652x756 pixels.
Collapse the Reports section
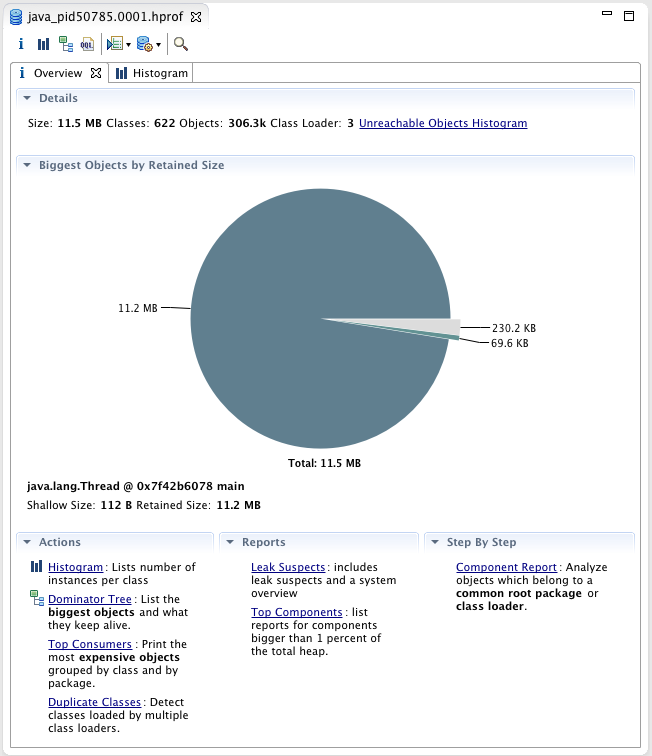point(230,542)
